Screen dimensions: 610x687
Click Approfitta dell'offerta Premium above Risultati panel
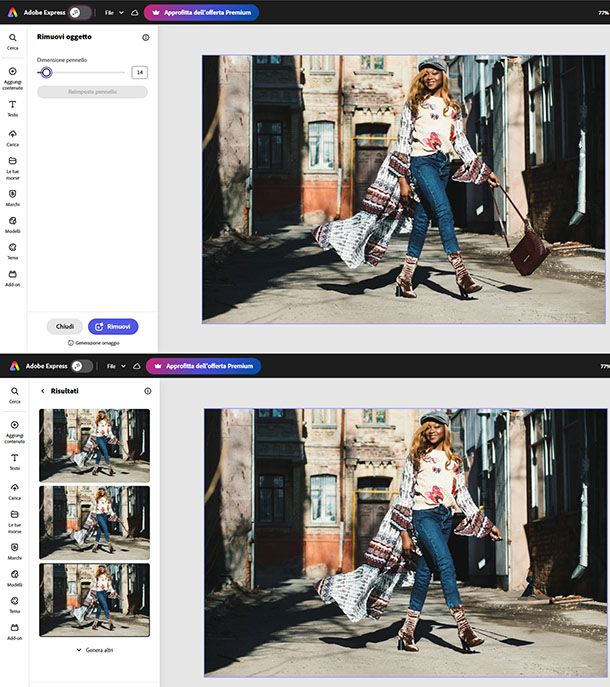pos(203,366)
